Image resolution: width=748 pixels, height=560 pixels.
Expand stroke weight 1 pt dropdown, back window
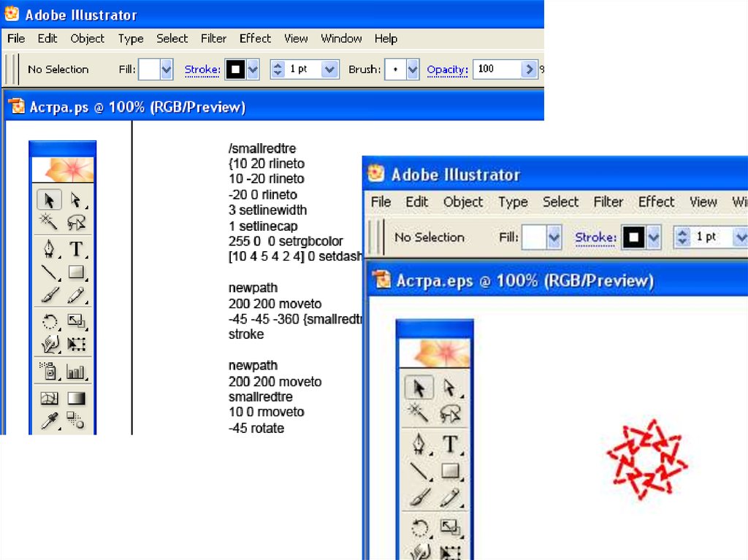pyautogui.click(x=329, y=69)
